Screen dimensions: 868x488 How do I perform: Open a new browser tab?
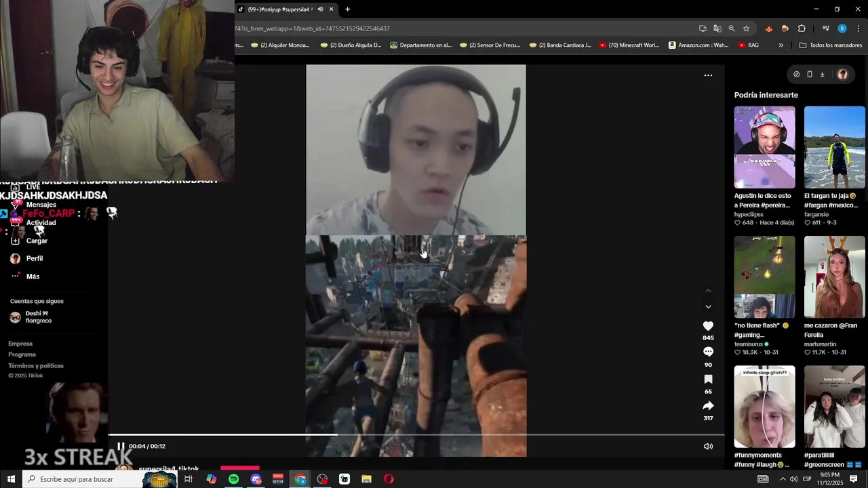click(347, 9)
